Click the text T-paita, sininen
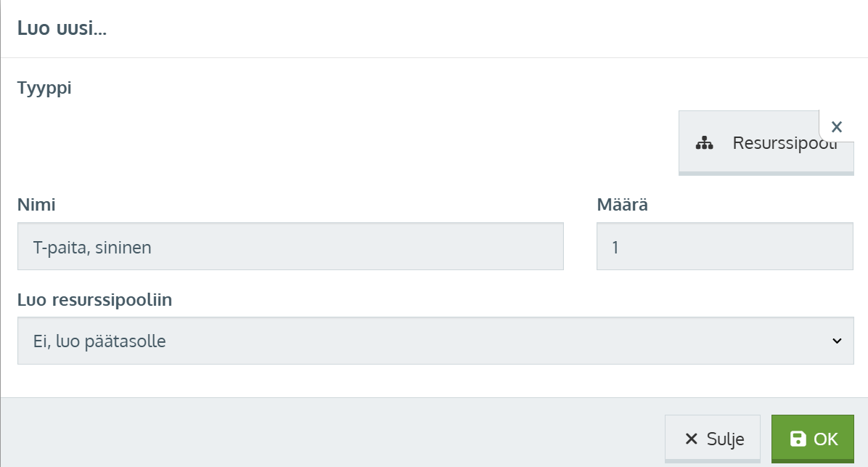868x467 pixels. 92,247
